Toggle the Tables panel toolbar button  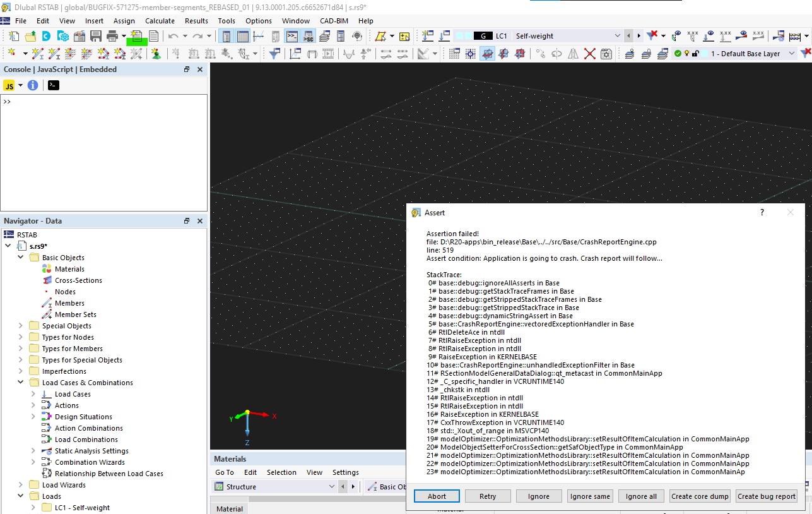tap(242, 36)
